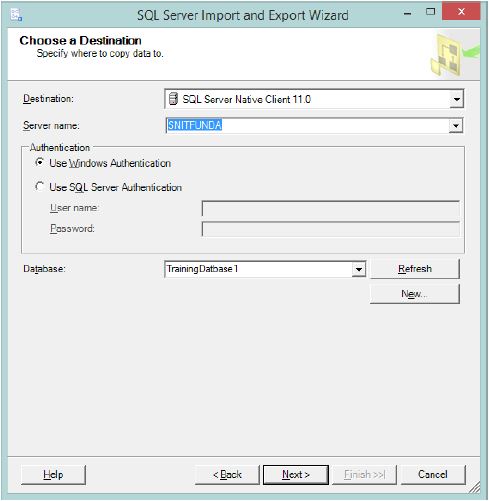Click the Refresh button
The width and height of the screenshot is (489, 501).
tap(415, 269)
